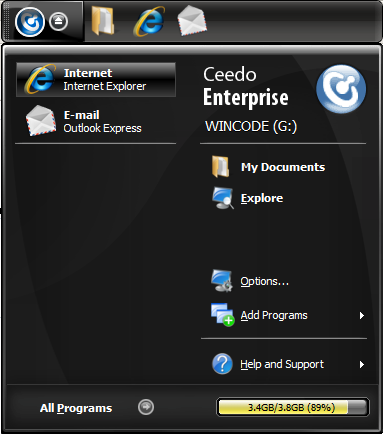Click the eject button in top bar
This screenshot has height=434, width=383.
click(x=59, y=22)
